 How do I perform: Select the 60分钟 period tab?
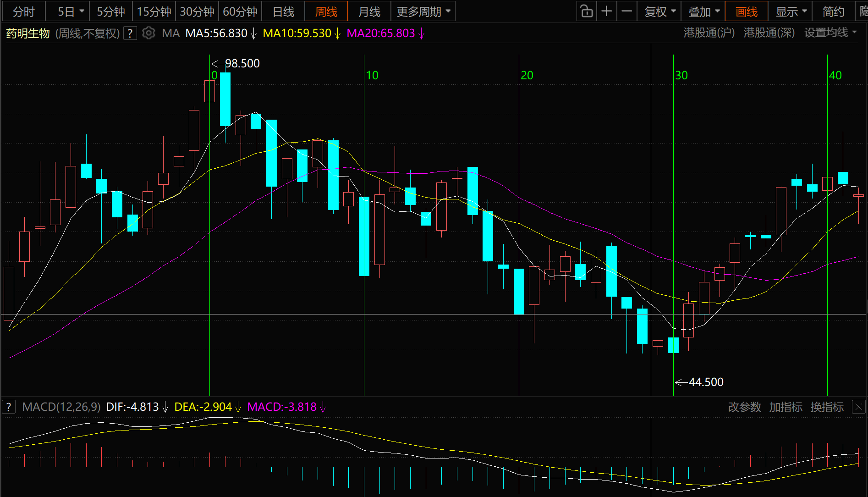(240, 11)
